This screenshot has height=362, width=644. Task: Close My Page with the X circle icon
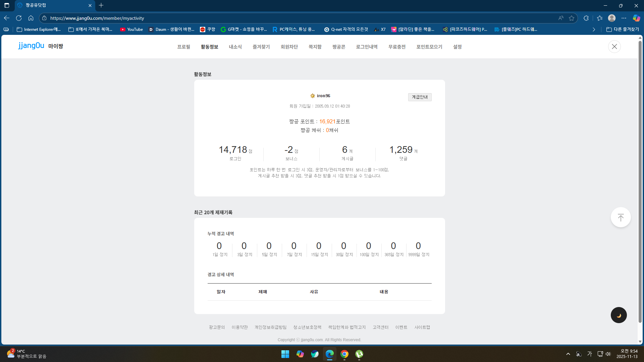(614, 47)
